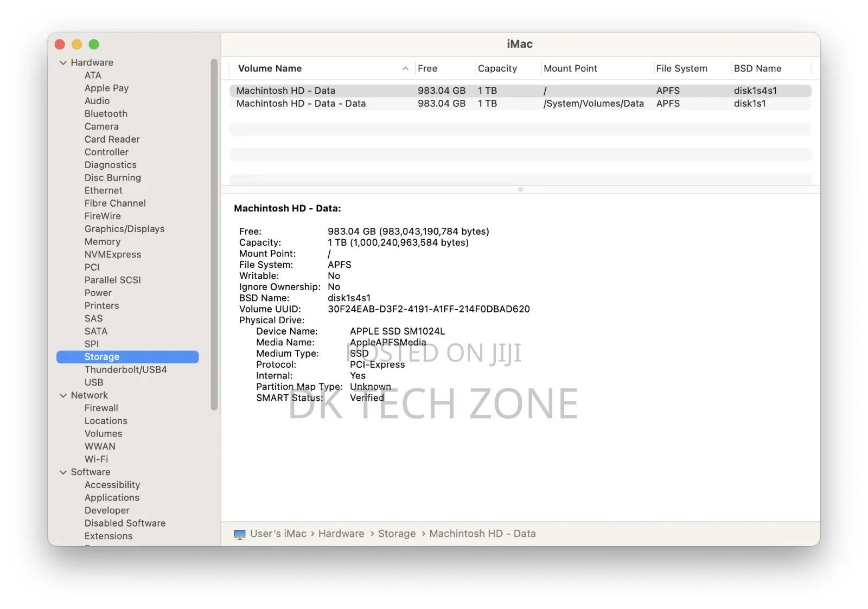Select ATA in the sidebar

[x=93, y=75]
